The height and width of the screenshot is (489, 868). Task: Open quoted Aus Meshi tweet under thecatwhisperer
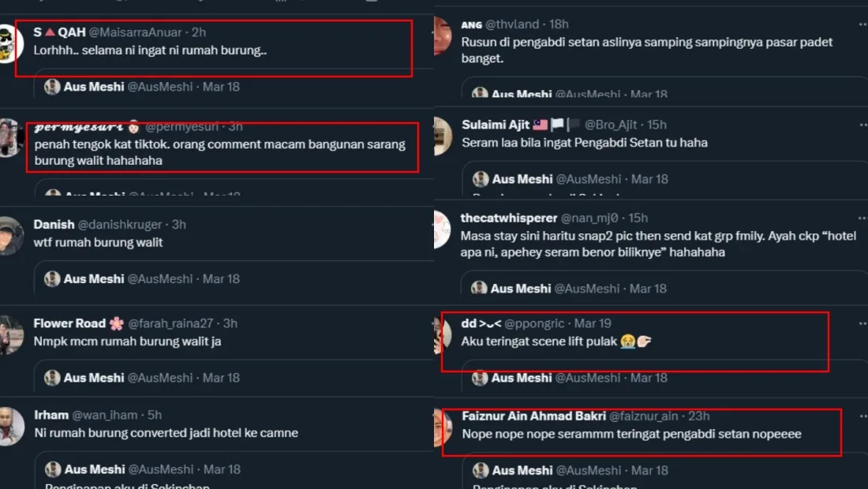(x=663, y=289)
